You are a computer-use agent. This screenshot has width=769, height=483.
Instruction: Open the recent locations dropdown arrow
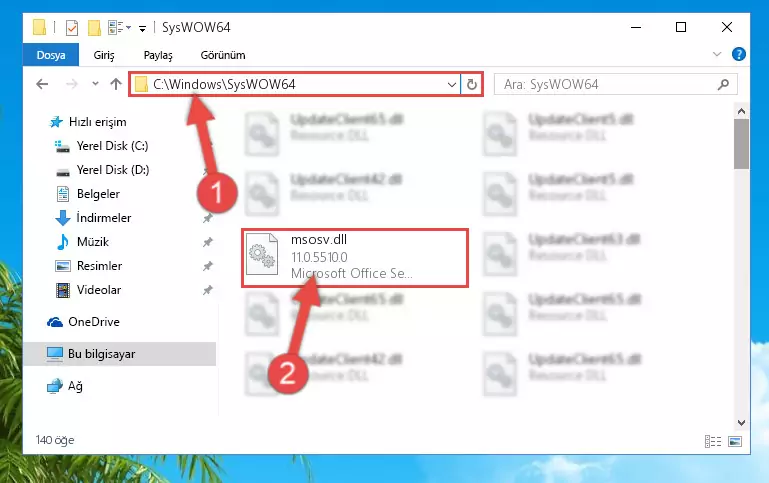(95, 84)
